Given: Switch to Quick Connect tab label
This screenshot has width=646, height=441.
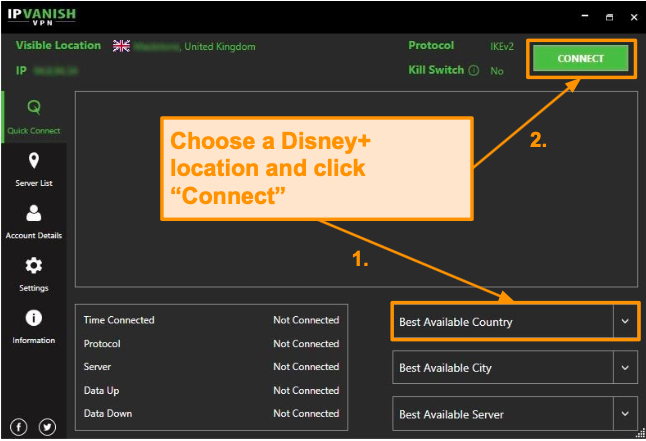Looking at the screenshot, I should pyautogui.click(x=34, y=131).
